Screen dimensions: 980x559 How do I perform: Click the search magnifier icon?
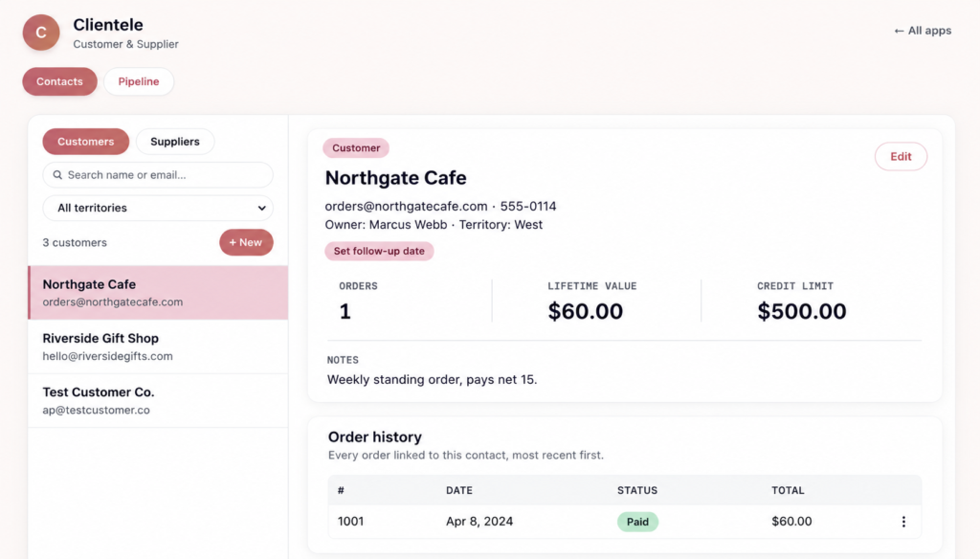(x=57, y=175)
